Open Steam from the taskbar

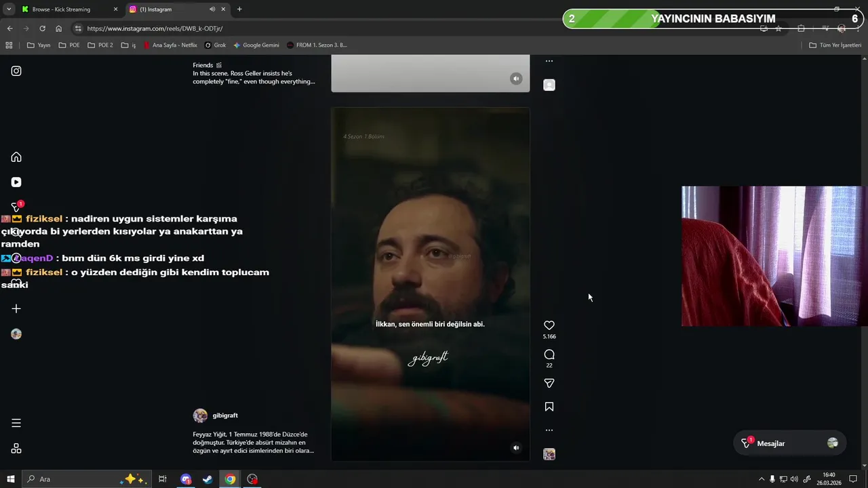pos(208,479)
